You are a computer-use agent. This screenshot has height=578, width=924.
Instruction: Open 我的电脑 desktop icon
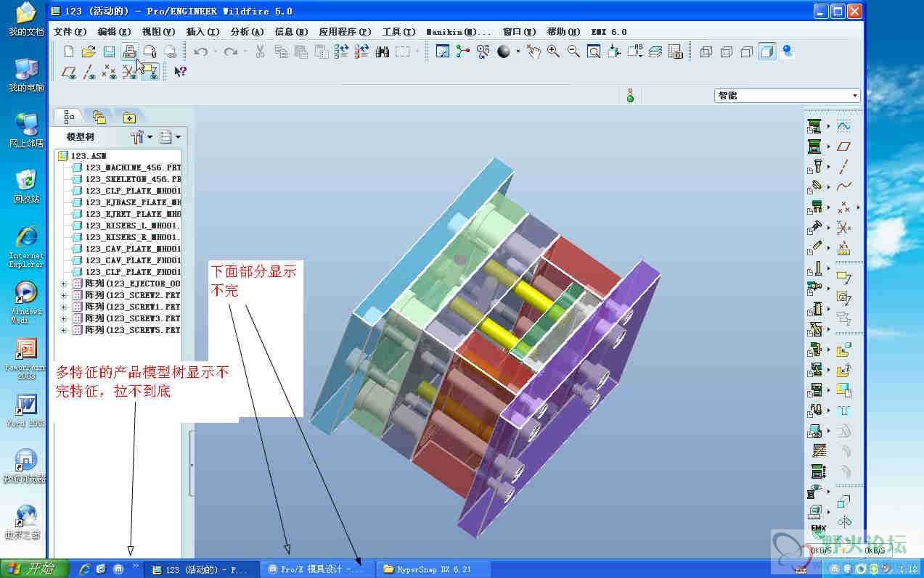(26, 75)
